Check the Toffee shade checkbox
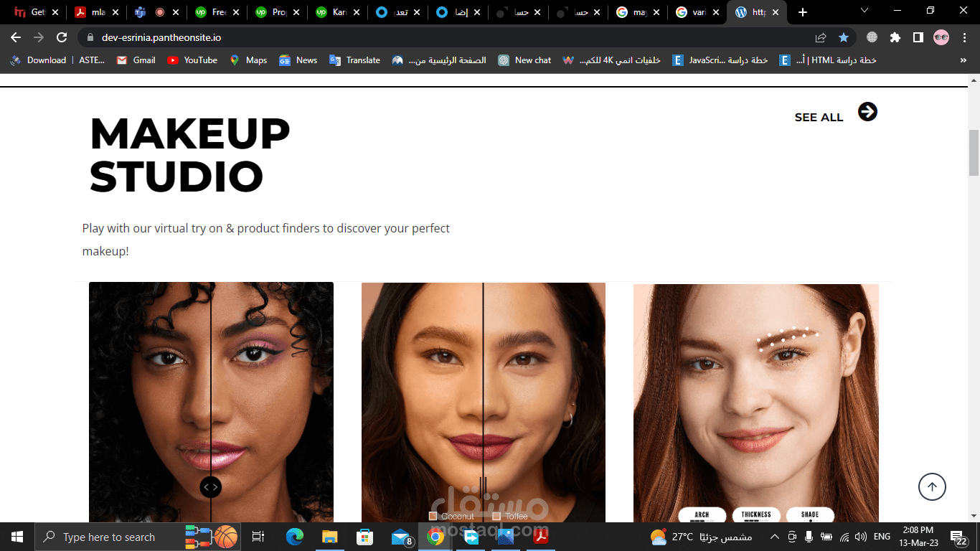Image resolution: width=980 pixels, height=551 pixels. pyautogui.click(x=496, y=516)
